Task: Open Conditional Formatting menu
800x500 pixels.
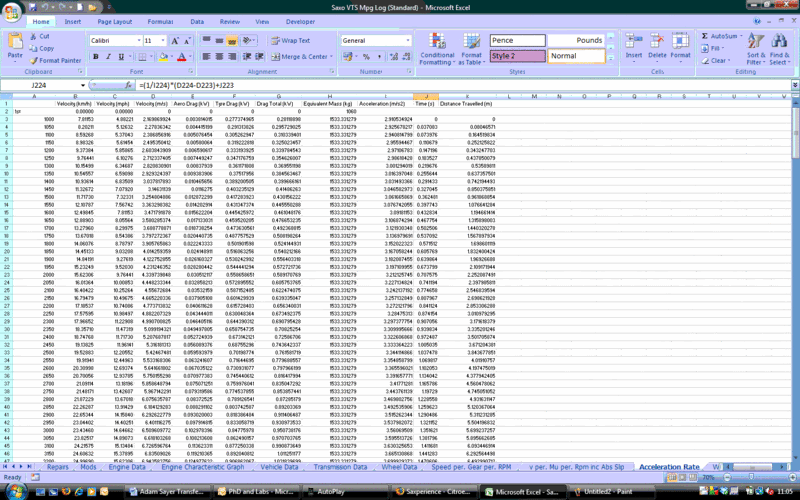Action: (437, 49)
